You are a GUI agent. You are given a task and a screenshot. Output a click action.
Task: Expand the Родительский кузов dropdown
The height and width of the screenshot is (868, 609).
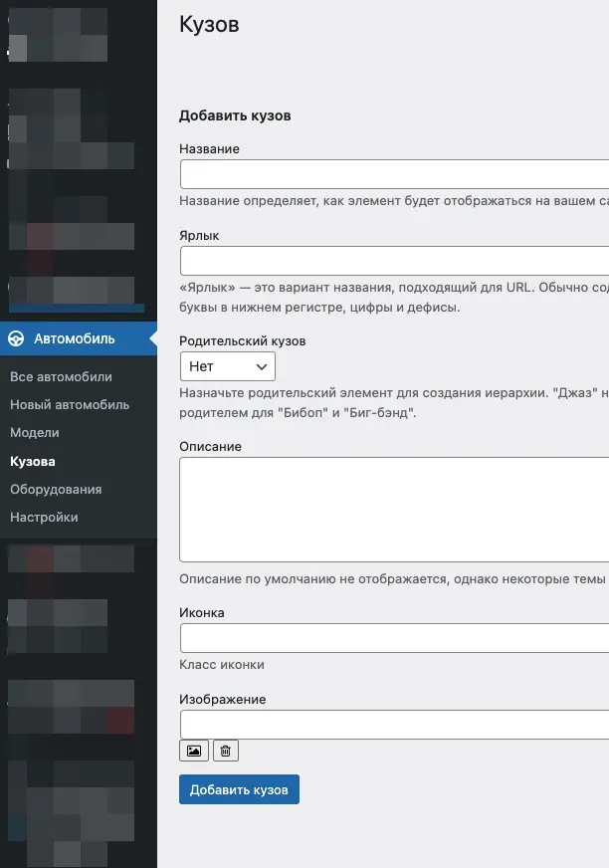click(227, 366)
